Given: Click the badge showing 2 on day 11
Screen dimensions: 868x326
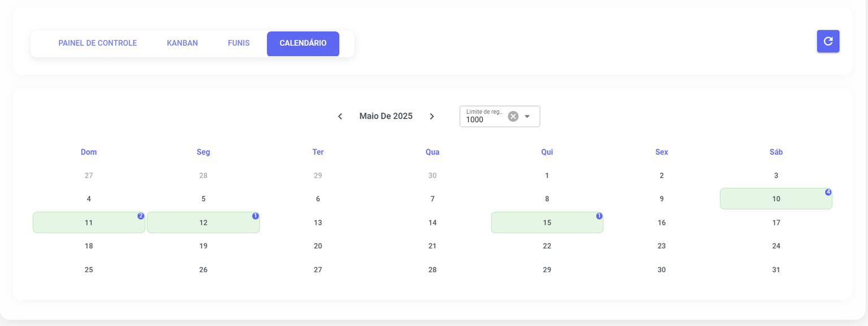Looking at the screenshot, I should click(x=141, y=216).
